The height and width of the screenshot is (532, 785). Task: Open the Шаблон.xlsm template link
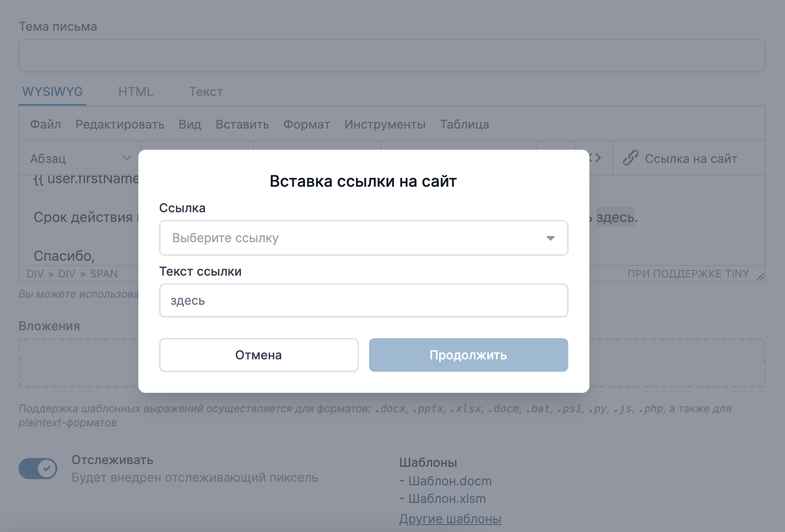tap(446, 499)
